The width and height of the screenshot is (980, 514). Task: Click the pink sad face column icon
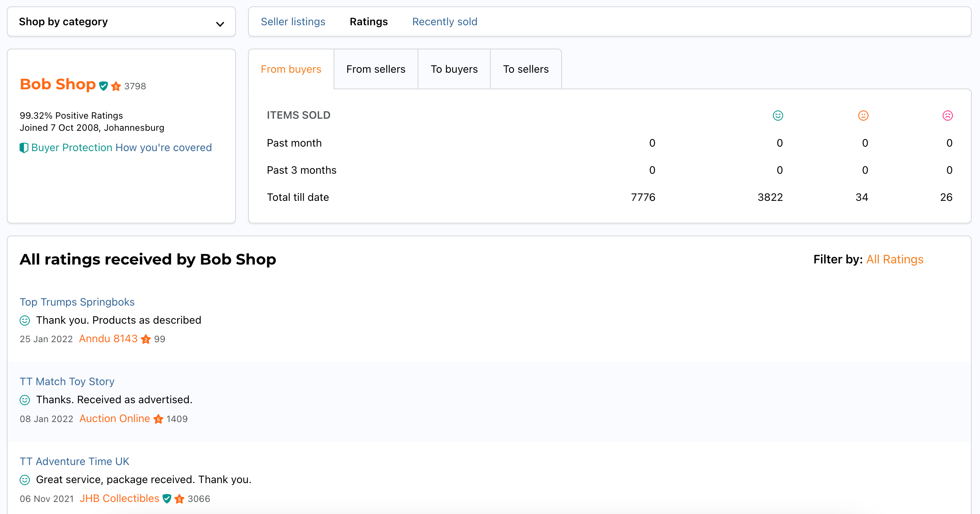[948, 115]
